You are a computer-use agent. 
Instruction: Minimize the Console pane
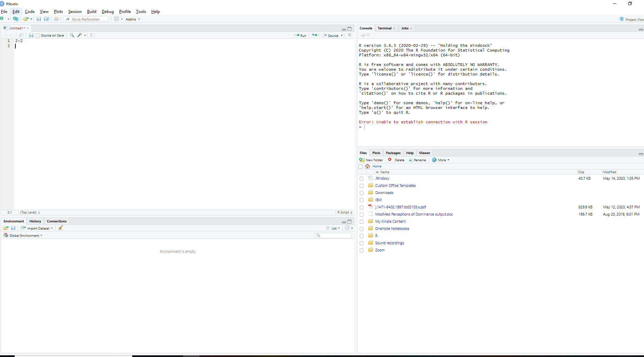[x=641, y=30]
